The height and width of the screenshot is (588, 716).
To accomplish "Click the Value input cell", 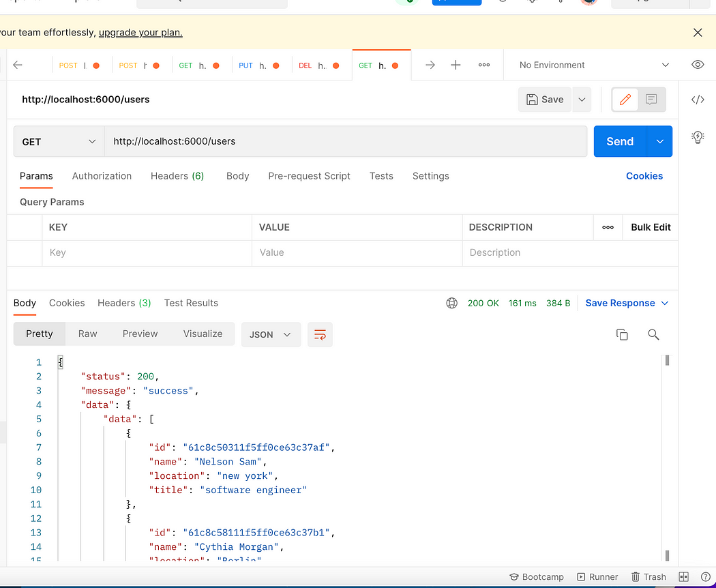I will click(357, 252).
